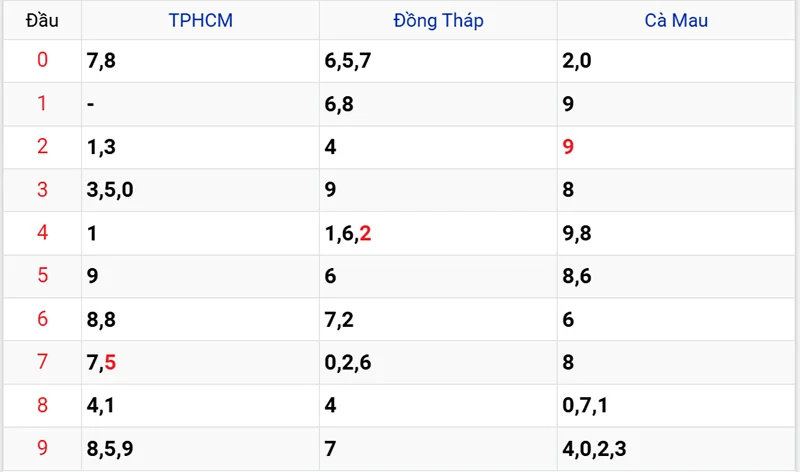Click the Đồng Tháp cell showing 0,2,6
800x472 pixels.
pos(348,363)
